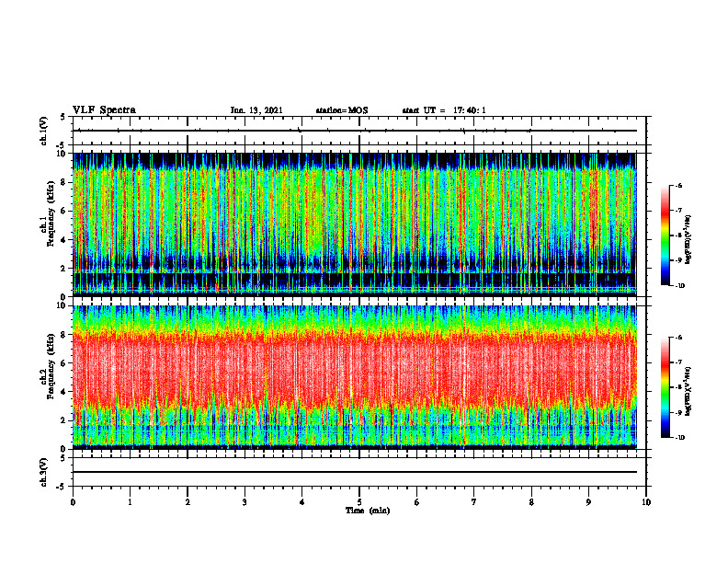Click the ch.1 frequency axis "8" tick label
The image size is (728, 563).
coord(63,182)
